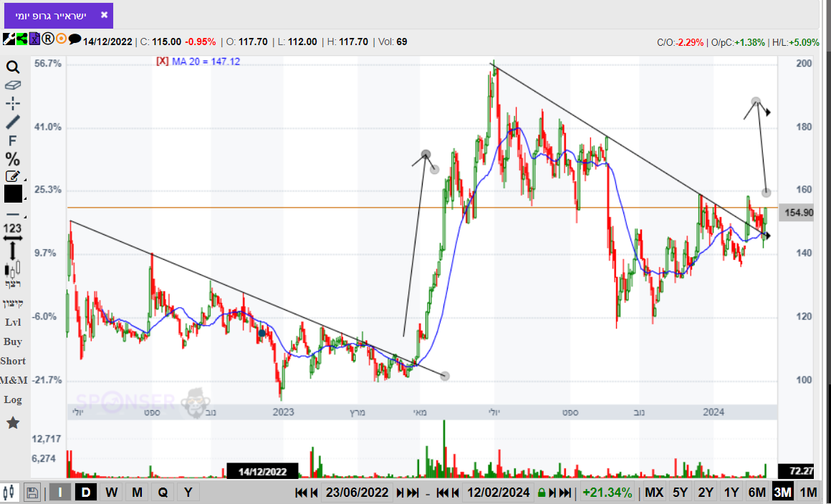
Task: Click the orange horizontal price level line
Action: point(422,208)
